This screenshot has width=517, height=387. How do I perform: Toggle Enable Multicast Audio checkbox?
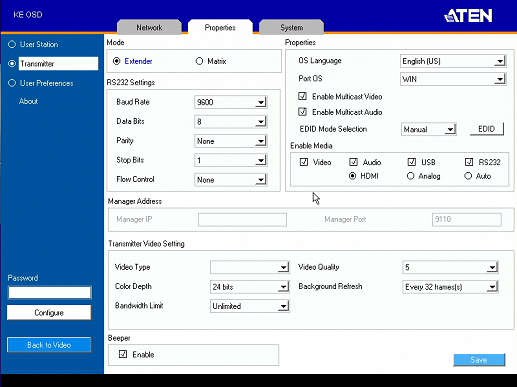click(x=302, y=112)
